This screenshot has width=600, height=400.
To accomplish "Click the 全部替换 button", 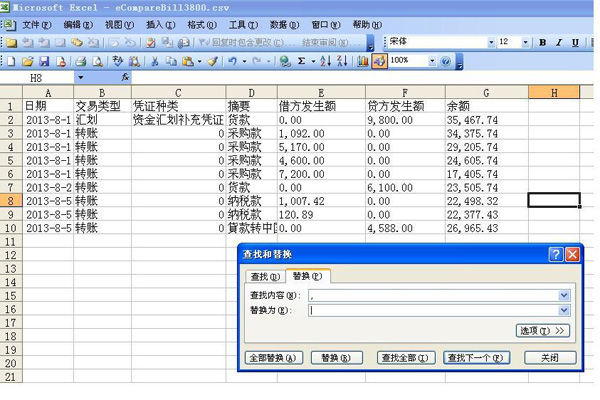I will click(271, 357).
